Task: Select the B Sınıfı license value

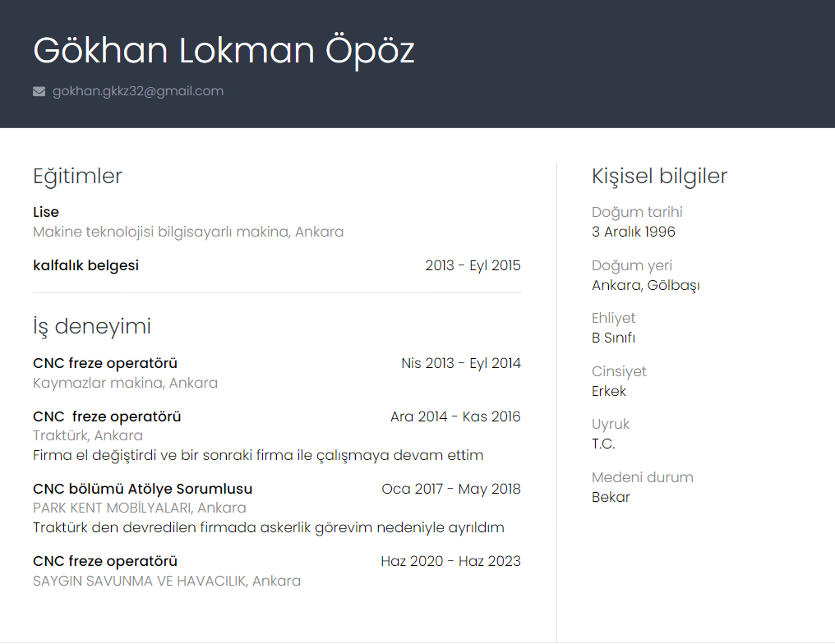Action: pos(613,338)
